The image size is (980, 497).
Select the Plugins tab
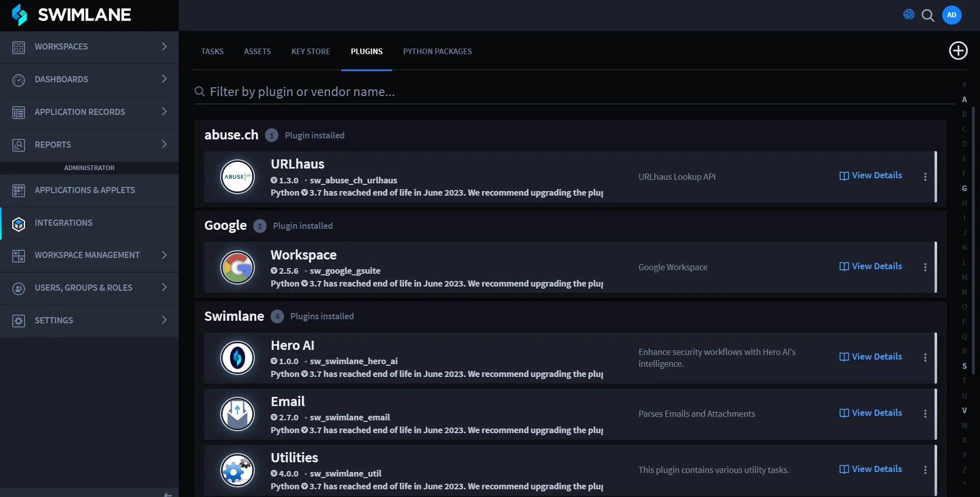click(x=367, y=52)
